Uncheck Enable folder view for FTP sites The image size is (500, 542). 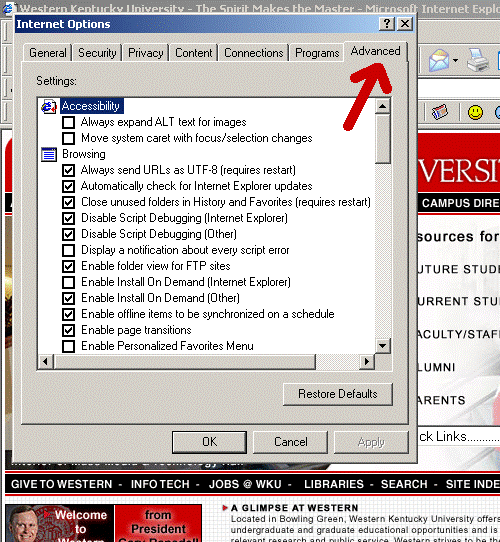pos(68,266)
